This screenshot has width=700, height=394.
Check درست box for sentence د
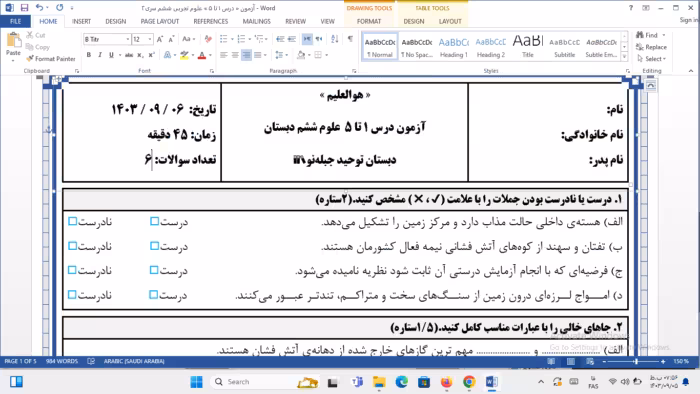(154, 294)
